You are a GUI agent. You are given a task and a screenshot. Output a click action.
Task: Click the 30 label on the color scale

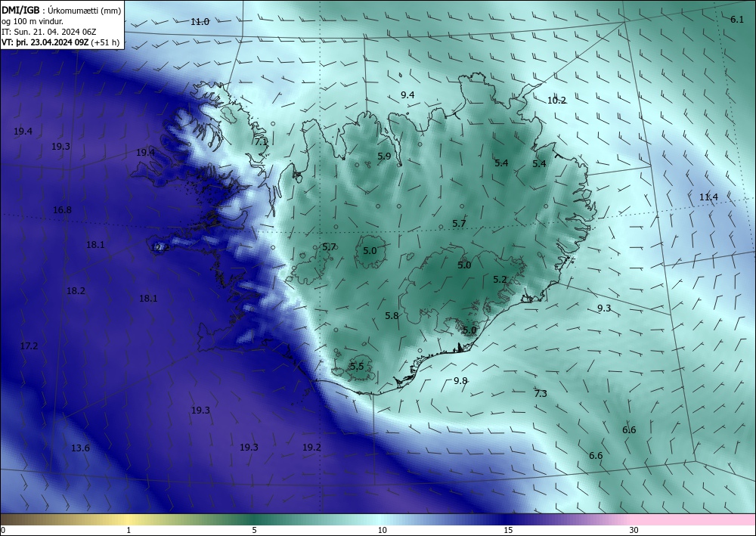coord(634,530)
